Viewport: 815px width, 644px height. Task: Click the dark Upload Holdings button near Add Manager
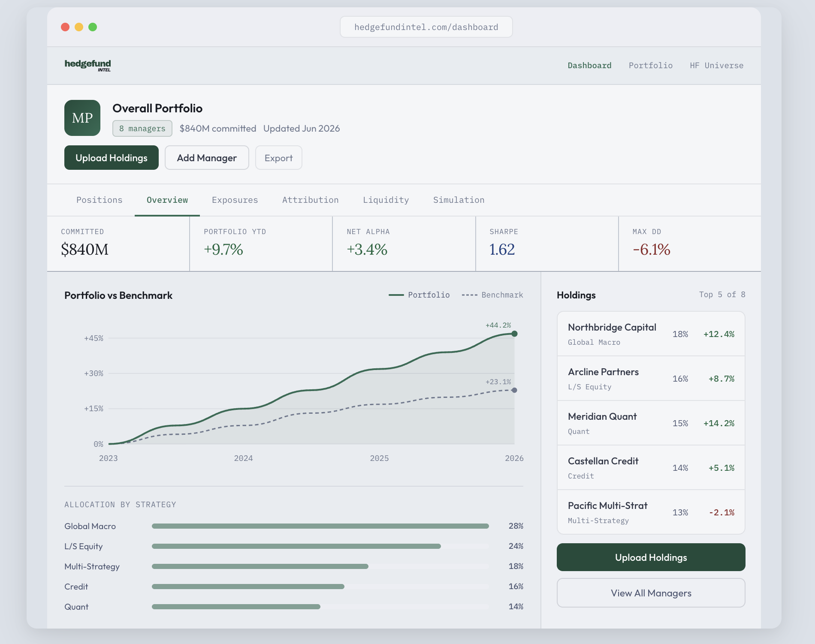coord(112,158)
